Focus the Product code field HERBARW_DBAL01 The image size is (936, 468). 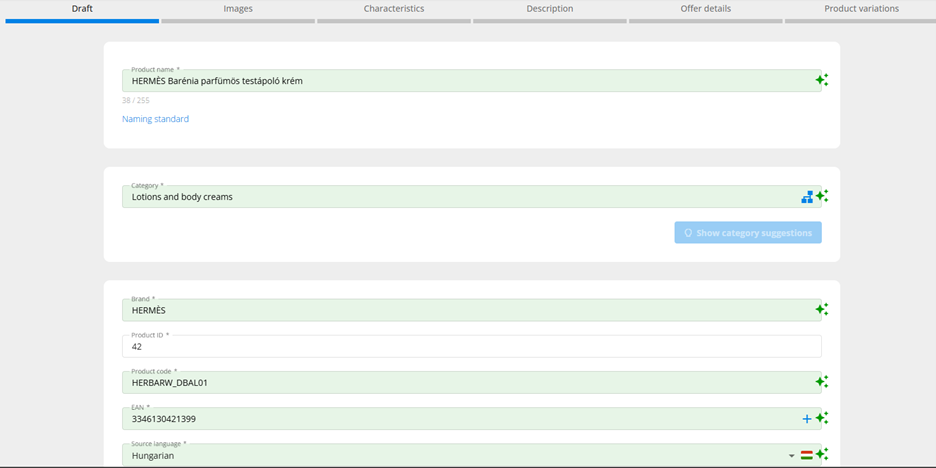click(472, 383)
